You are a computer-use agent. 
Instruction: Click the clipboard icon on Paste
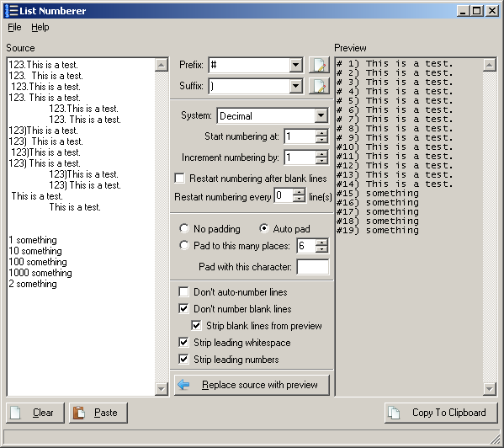pyautogui.click(x=79, y=413)
